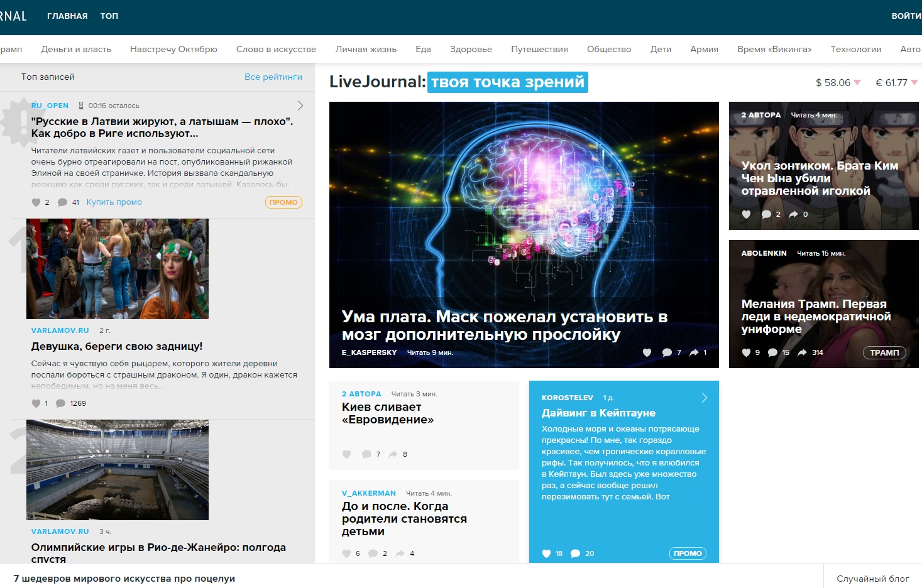Open comments on 'Дайвинг в Кейптауне'
This screenshot has height=588, width=922.
(x=575, y=553)
